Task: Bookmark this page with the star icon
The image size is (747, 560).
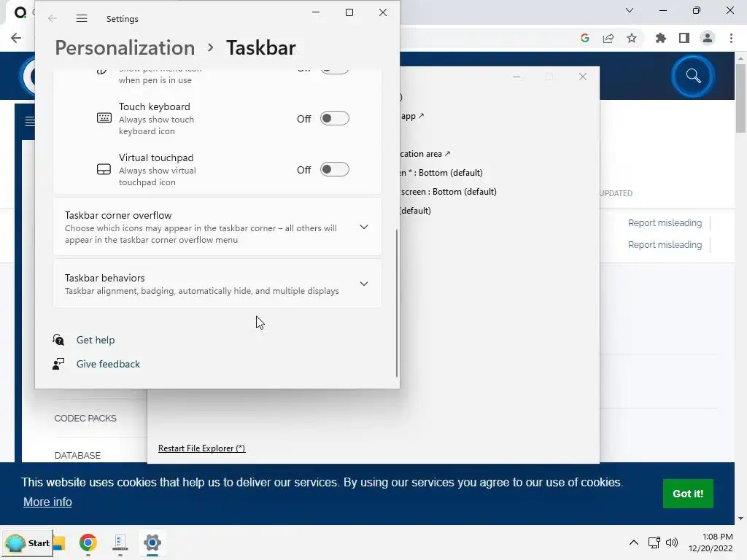Action: click(632, 38)
